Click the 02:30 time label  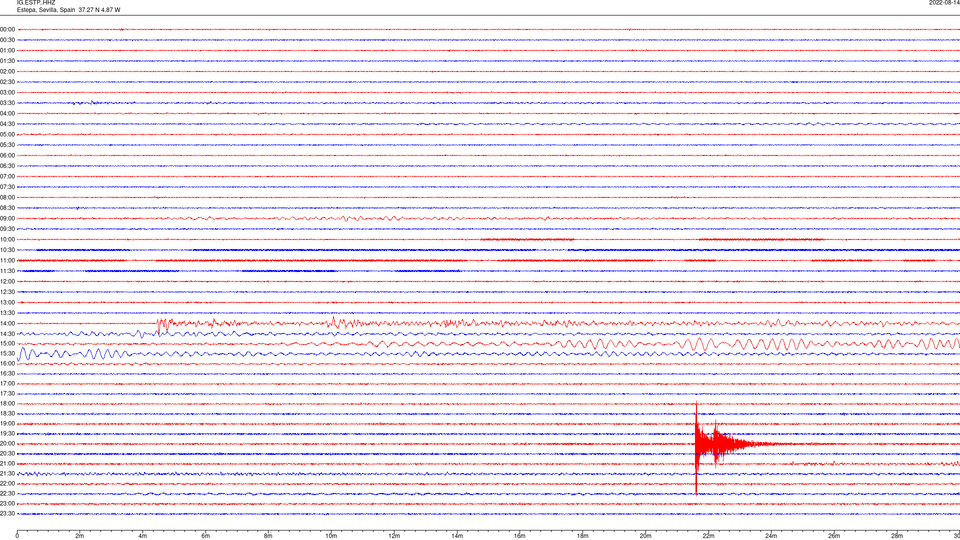pos(7,82)
